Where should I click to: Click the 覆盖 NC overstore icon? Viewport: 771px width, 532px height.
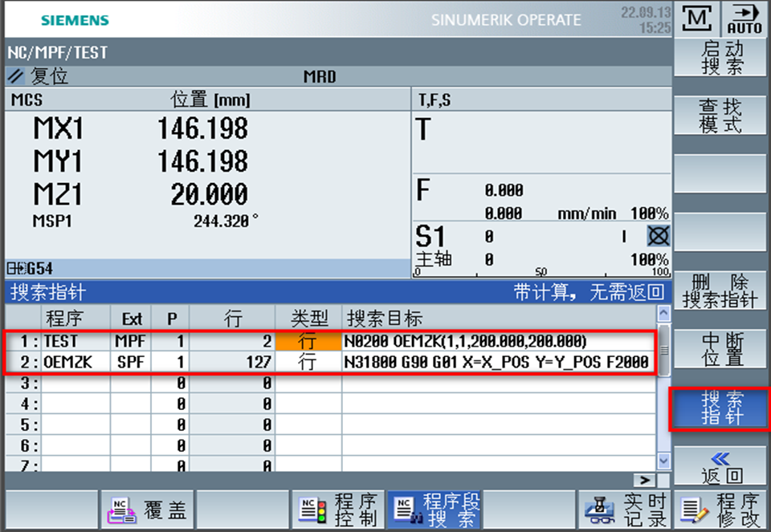tap(121, 511)
